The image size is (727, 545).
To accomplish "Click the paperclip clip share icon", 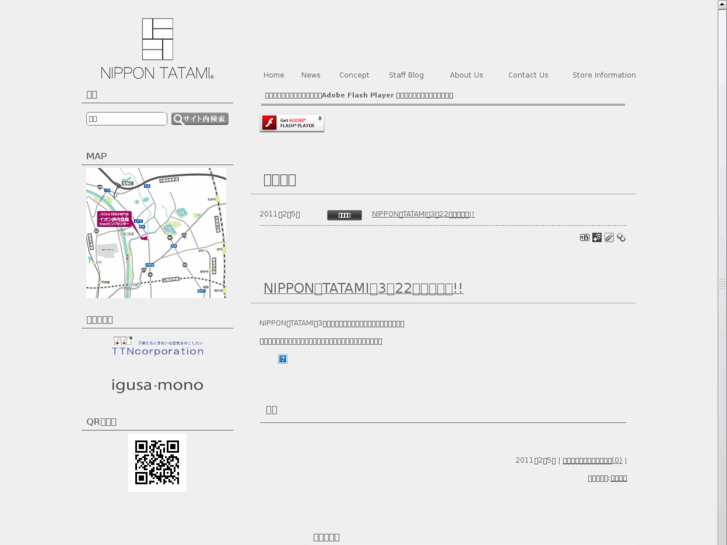I will point(609,237).
